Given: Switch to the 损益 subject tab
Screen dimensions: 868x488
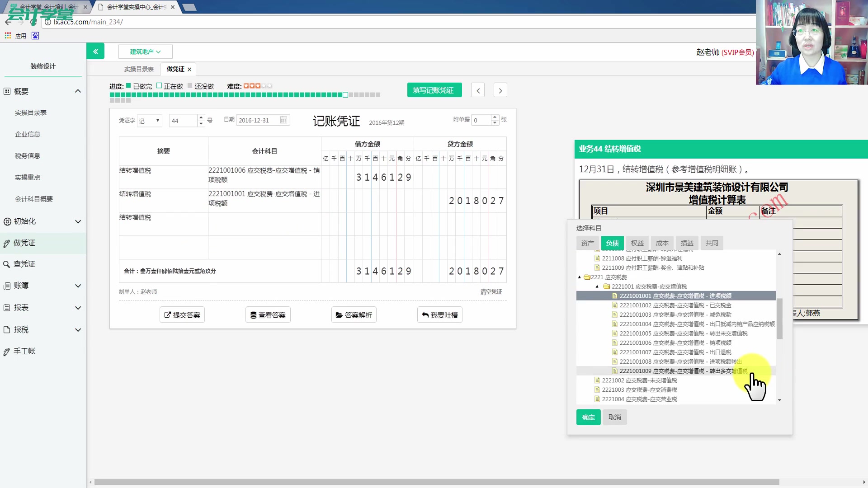Looking at the screenshot, I should (687, 243).
